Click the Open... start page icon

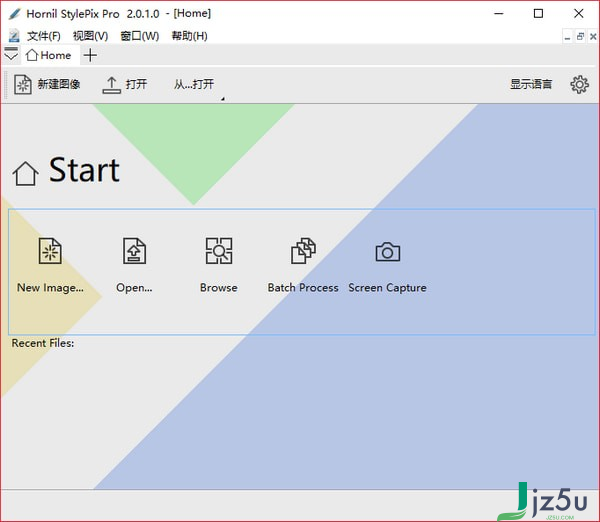[x=134, y=251]
